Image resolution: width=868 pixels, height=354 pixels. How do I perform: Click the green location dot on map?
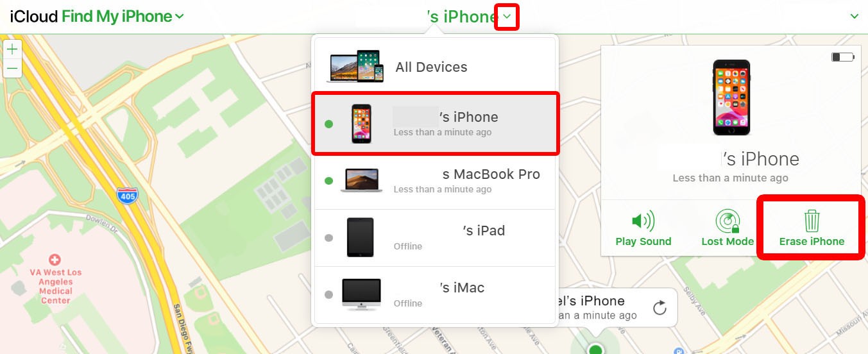[x=596, y=349]
